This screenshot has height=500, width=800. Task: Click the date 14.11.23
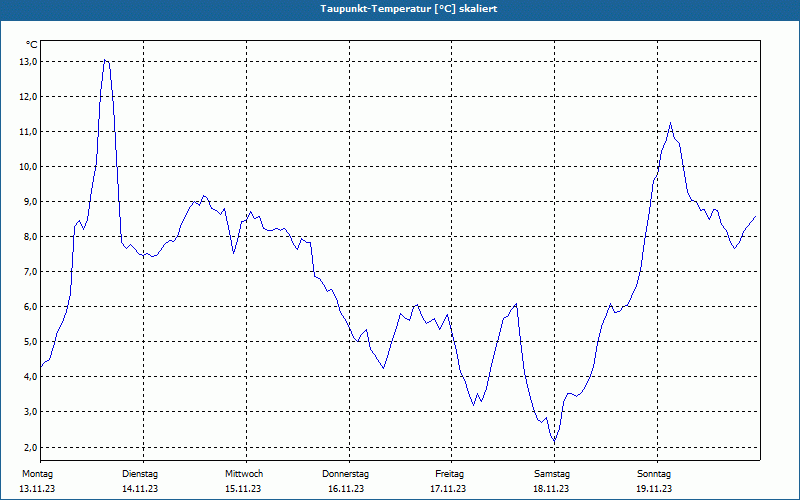pos(140,489)
